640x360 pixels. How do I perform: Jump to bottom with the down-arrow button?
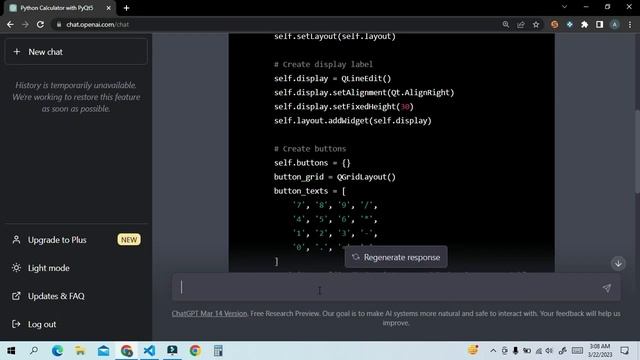coord(618,263)
